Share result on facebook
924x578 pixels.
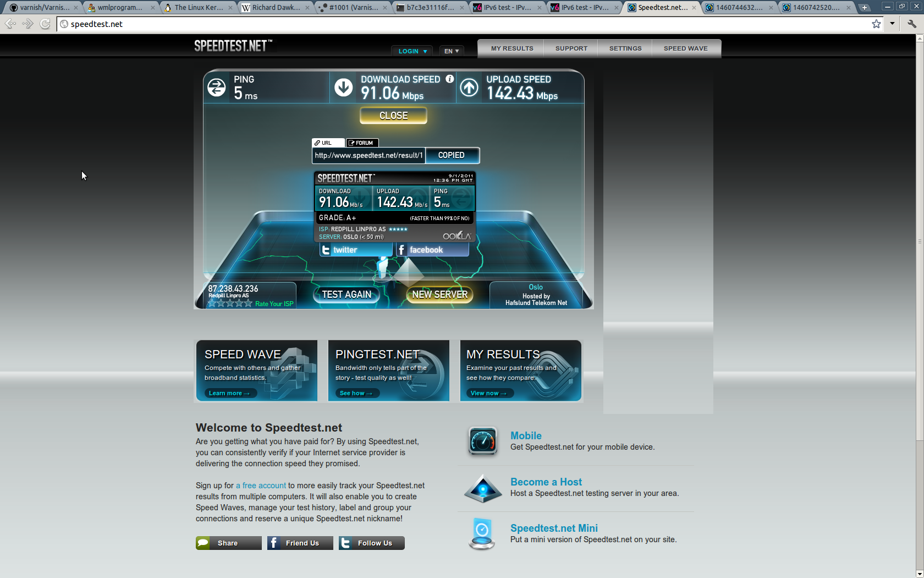pyautogui.click(x=432, y=250)
